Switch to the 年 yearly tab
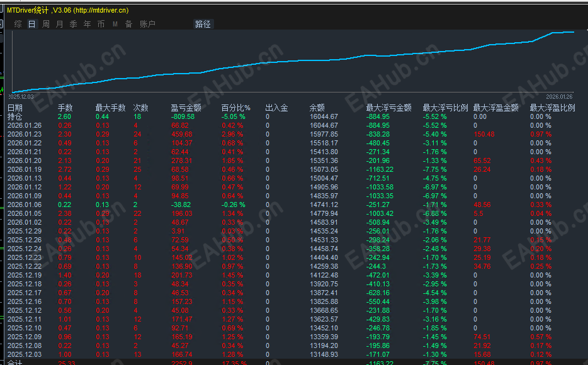Viewport: 588px width, 365px height. point(88,24)
